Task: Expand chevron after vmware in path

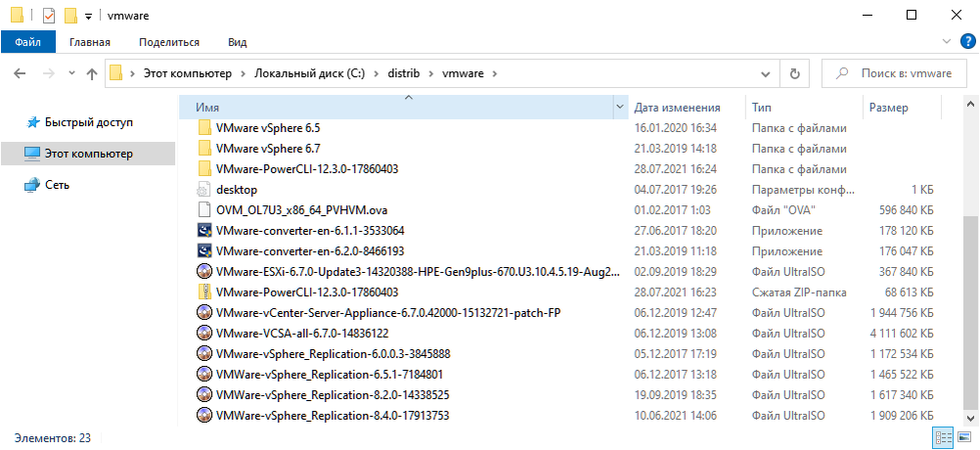Action: [x=496, y=73]
